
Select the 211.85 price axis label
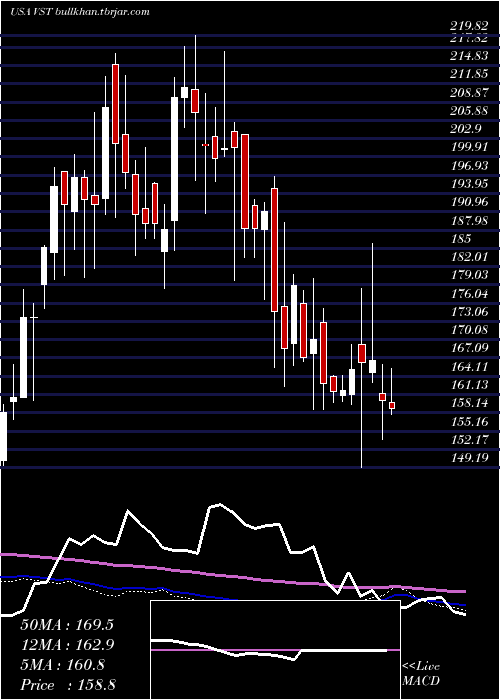469,74
